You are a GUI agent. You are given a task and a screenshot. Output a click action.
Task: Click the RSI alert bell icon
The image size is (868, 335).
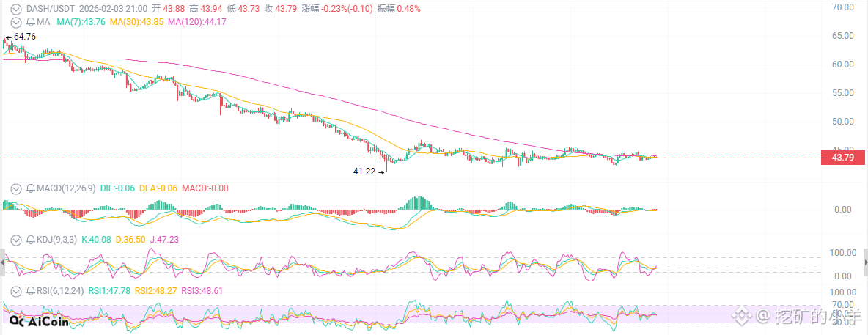click(30, 290)
